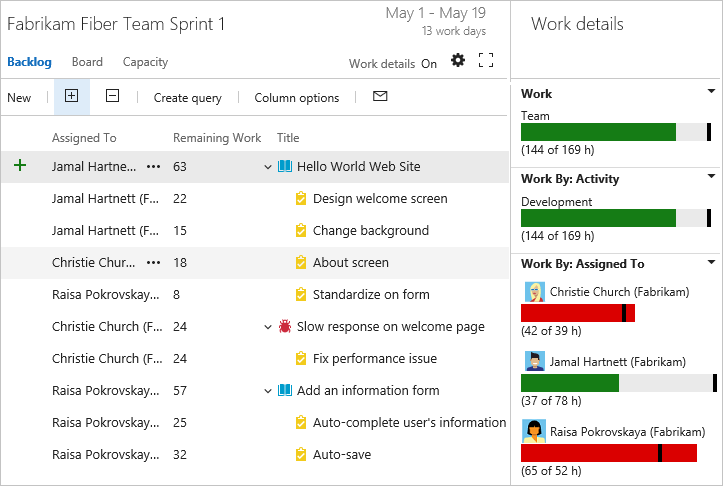Open Fix performance issue task
Image resolution: width=723 pixels, height=486 pixels.
pyautogui.click(x=374, y=358)
